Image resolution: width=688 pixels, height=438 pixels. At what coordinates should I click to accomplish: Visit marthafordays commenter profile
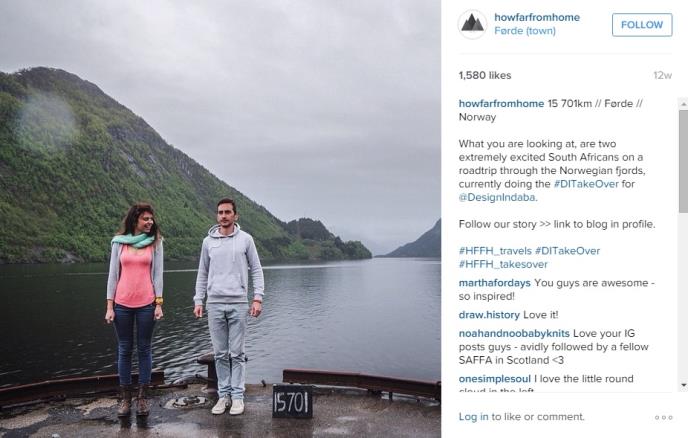(494, 283)
